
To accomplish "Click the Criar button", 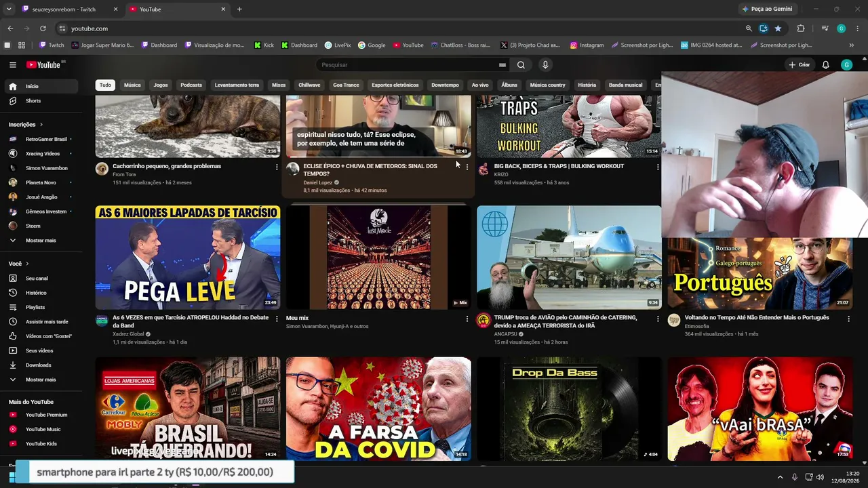I will (x=800, y=65).
